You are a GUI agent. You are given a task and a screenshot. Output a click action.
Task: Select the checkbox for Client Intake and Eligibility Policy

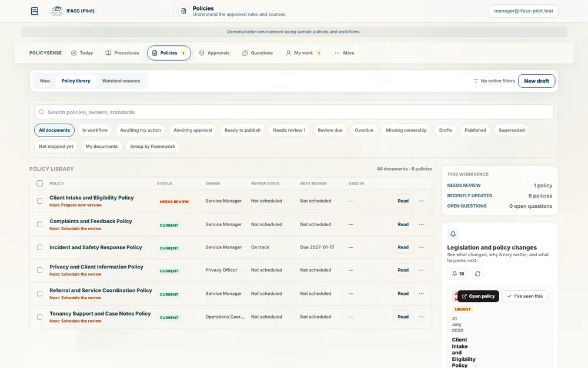[x=40, y=201]
